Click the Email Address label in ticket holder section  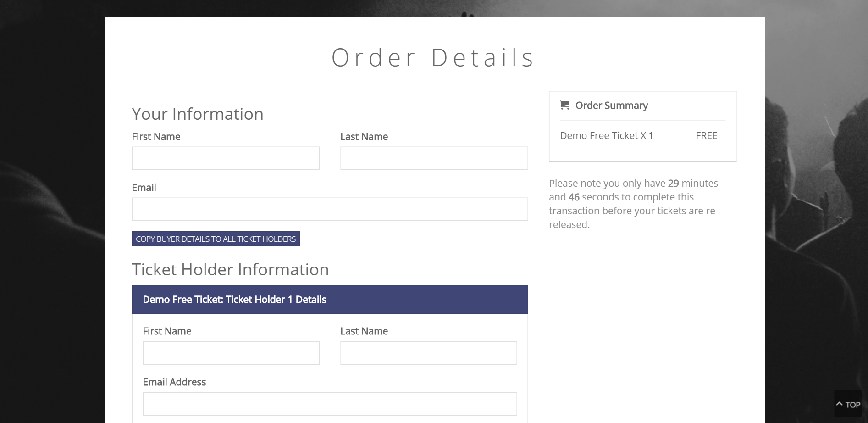click(174, 382)
